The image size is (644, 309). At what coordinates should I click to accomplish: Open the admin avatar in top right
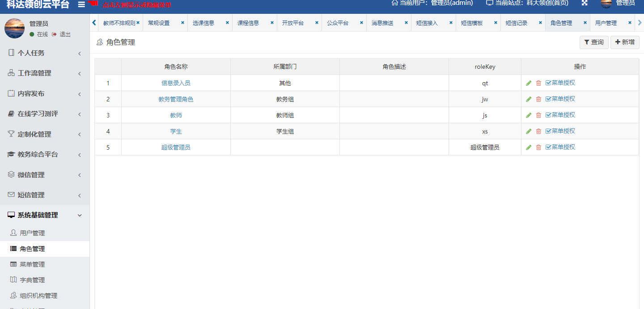(606, 3)
